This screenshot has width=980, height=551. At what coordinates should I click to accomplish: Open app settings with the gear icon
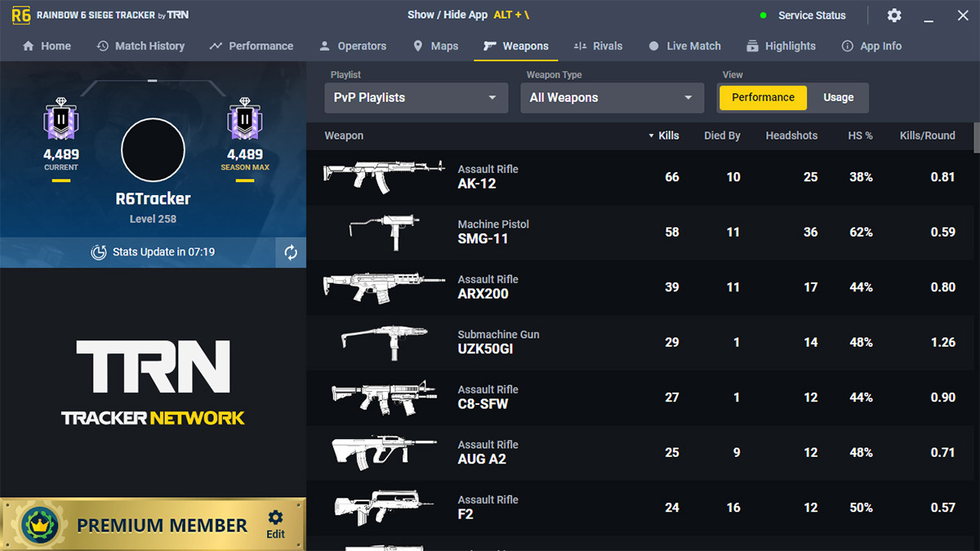(x=893, y=15)
